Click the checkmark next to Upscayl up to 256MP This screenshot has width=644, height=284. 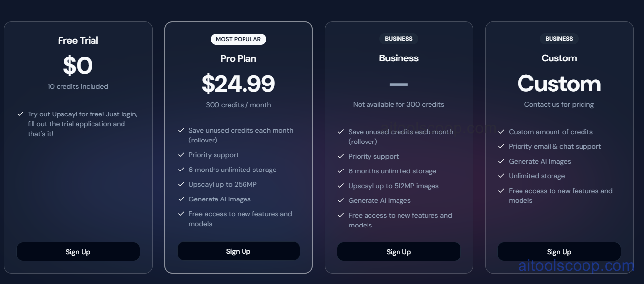(x=180, y=184)
